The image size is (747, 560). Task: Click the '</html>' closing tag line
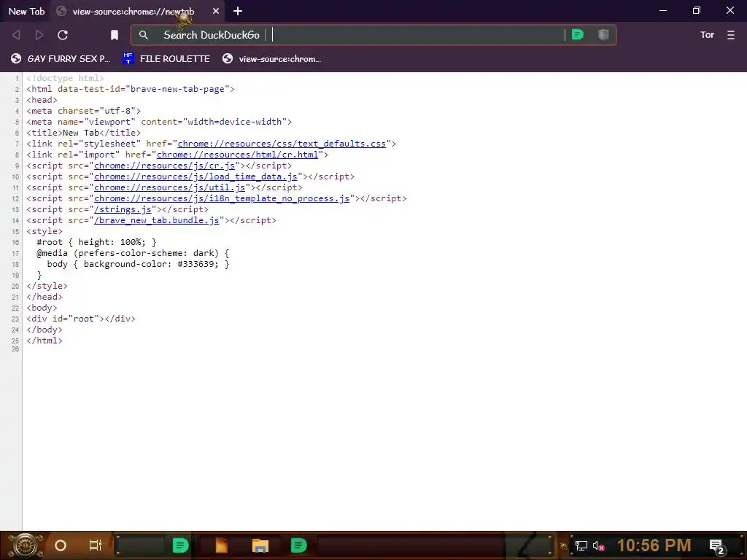(44, 341)
